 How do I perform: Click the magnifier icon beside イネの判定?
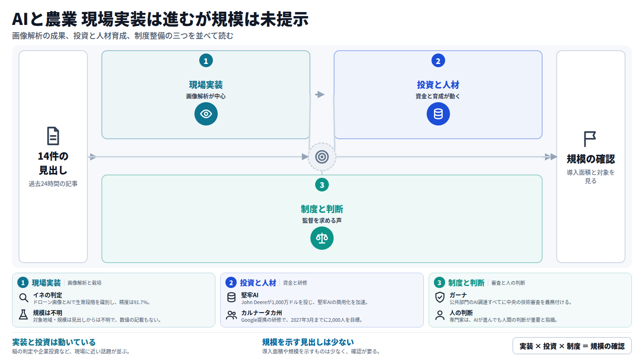(24, 298)
